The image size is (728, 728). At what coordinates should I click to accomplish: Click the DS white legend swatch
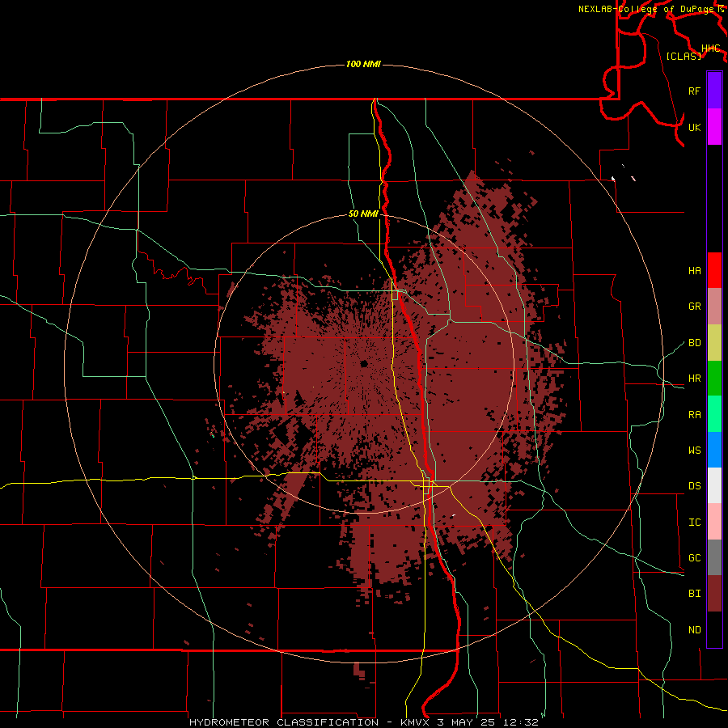click(x=714, y=485)
